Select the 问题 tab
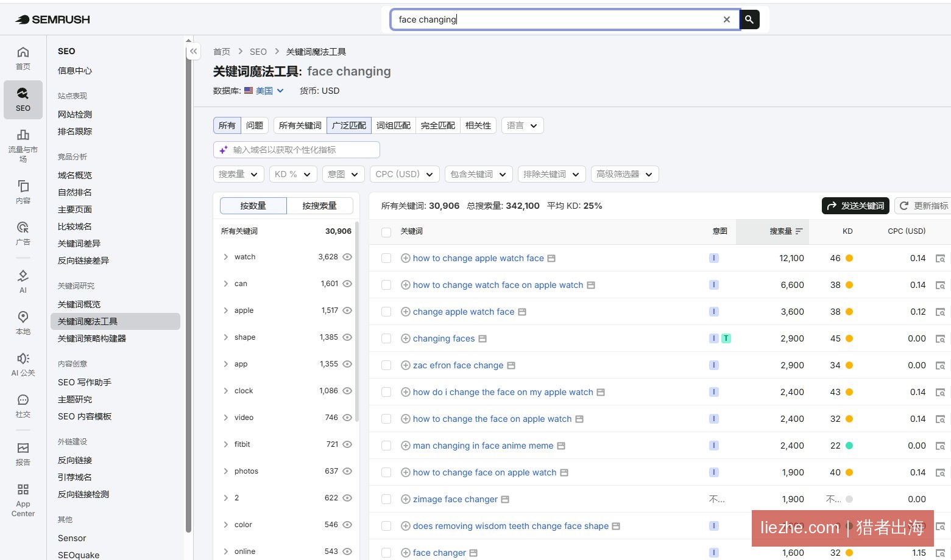 pos(255,125)
